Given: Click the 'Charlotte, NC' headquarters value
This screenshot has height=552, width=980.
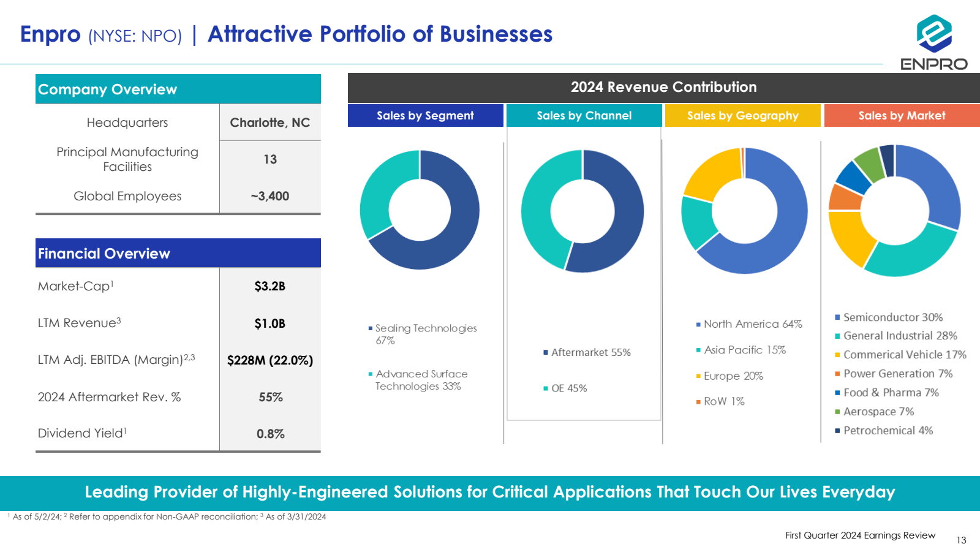Looking at the screenshot, I should (270, 123).
